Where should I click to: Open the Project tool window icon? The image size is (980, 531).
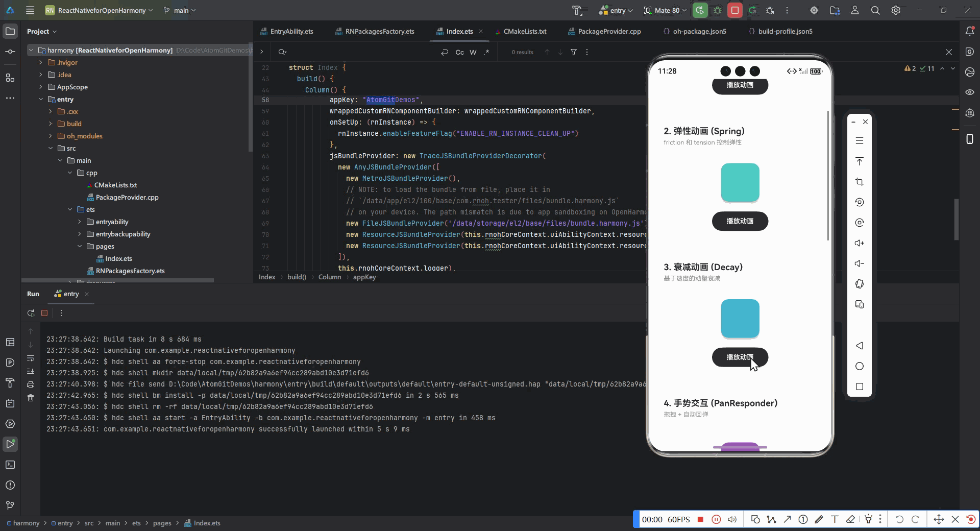pos(10,31)
